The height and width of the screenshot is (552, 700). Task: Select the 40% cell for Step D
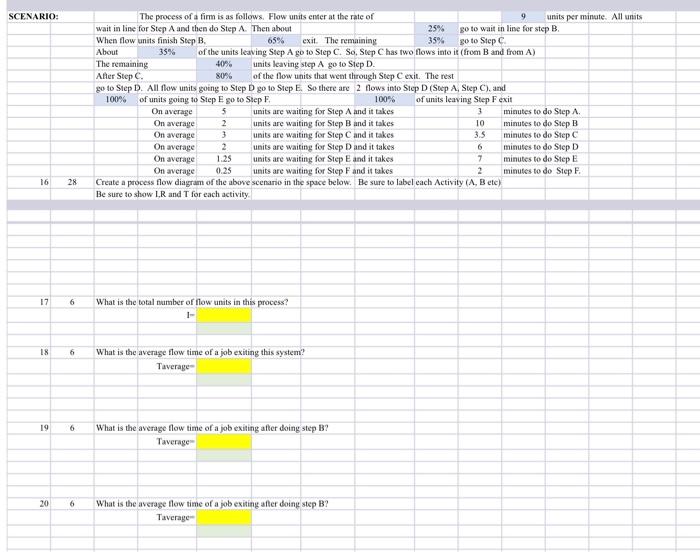pyautogui.click(x=224, y=64)
